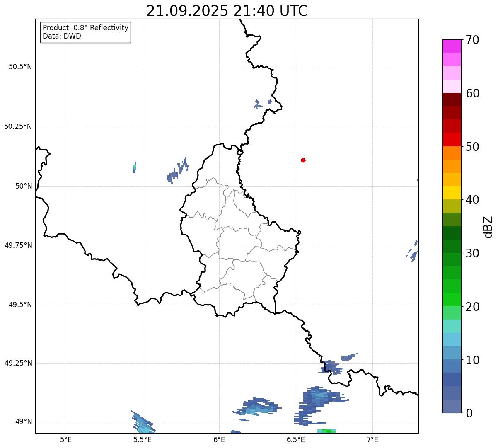Click the "Data: DWD" label
Image resolution: width=498 pixels, height=448 pixels.
tap(62, 36)
